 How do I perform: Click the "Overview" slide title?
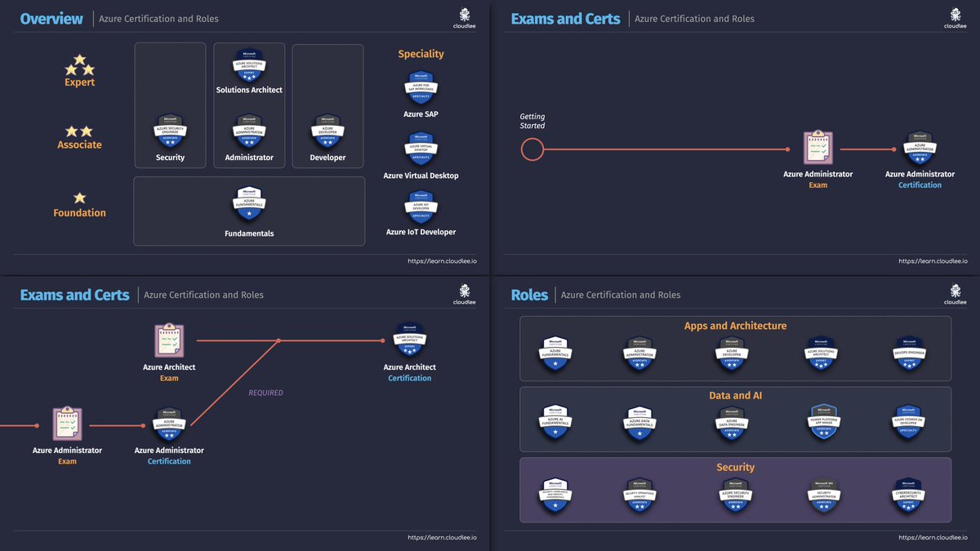point(51,18)
